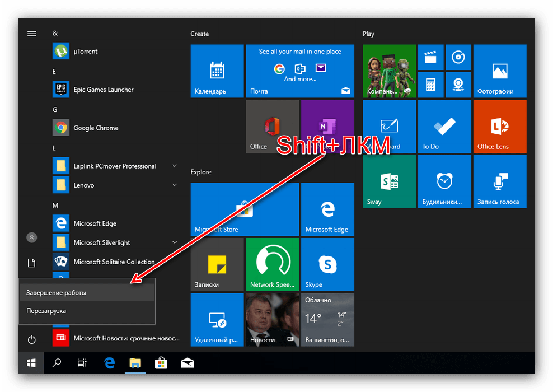This screenshot has height=392, width=553.
Task: Open File Explorer from the taskbar
Action: click(135, 363)
